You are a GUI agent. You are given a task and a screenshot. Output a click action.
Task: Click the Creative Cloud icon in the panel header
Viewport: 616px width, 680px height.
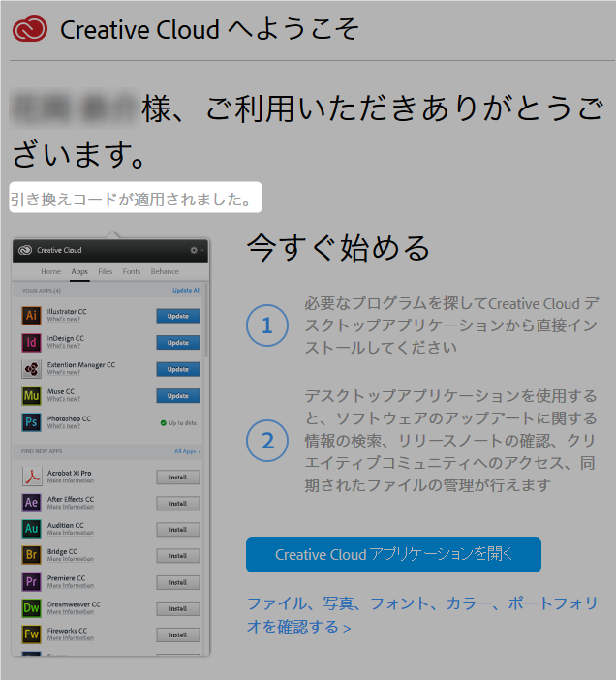click(x=25, y=250)
